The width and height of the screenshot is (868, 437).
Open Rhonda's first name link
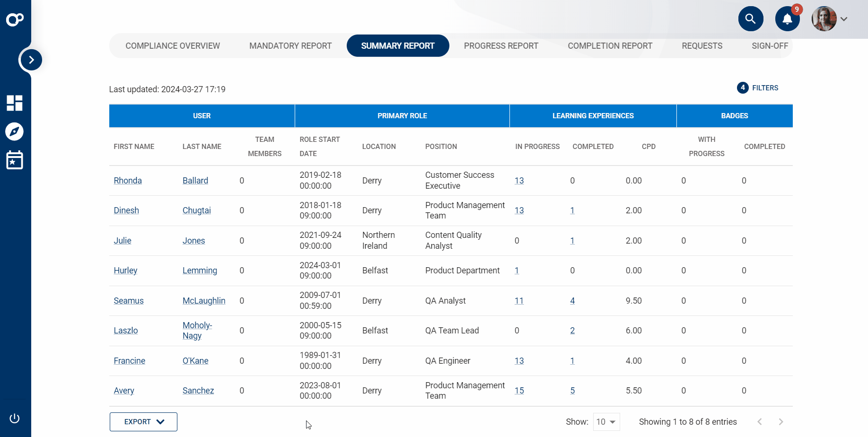point(127,180)
